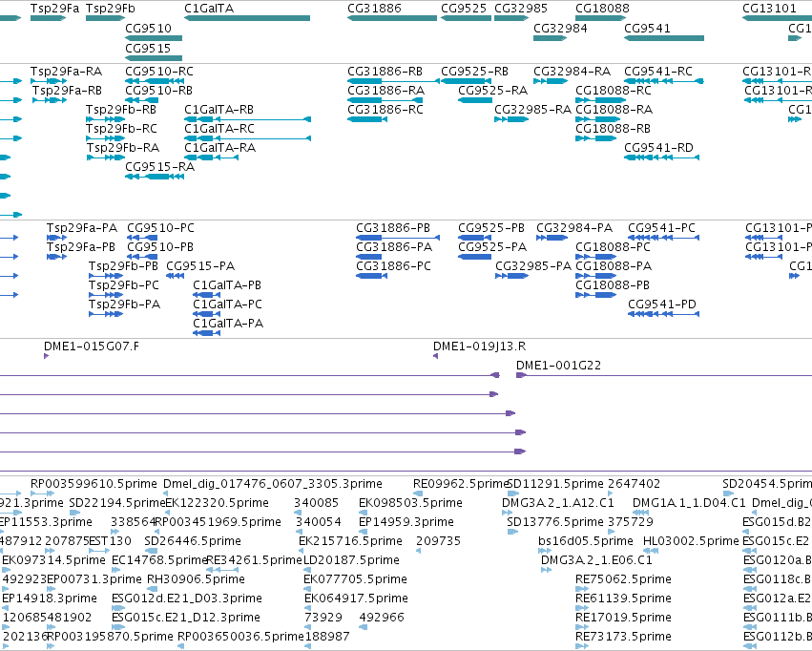Select transcript CG9525-RB label

[x=475, y=72]
